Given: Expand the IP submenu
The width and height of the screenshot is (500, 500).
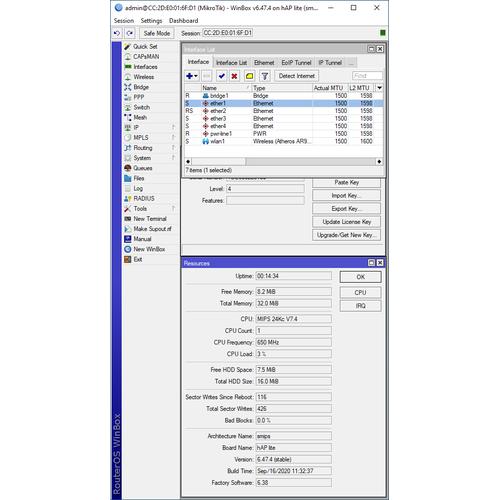Looking at the screenshot, I should pyautogui.click(x=151, y=127).
